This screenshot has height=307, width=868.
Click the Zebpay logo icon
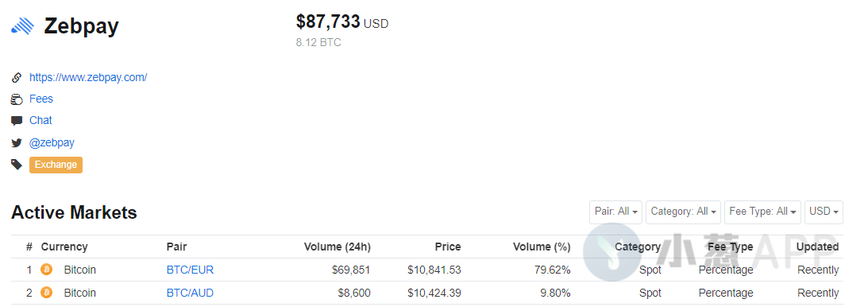click(x=21, y=26)
